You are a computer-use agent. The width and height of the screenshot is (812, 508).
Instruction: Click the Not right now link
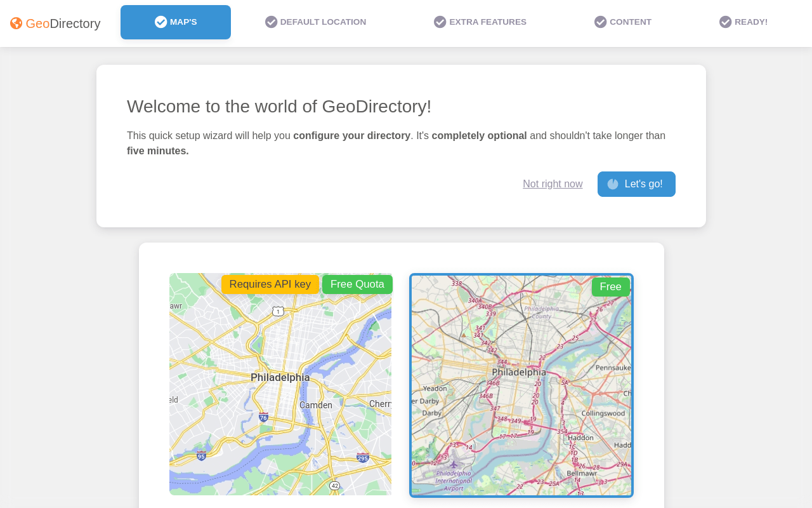(x=553, y=184)
